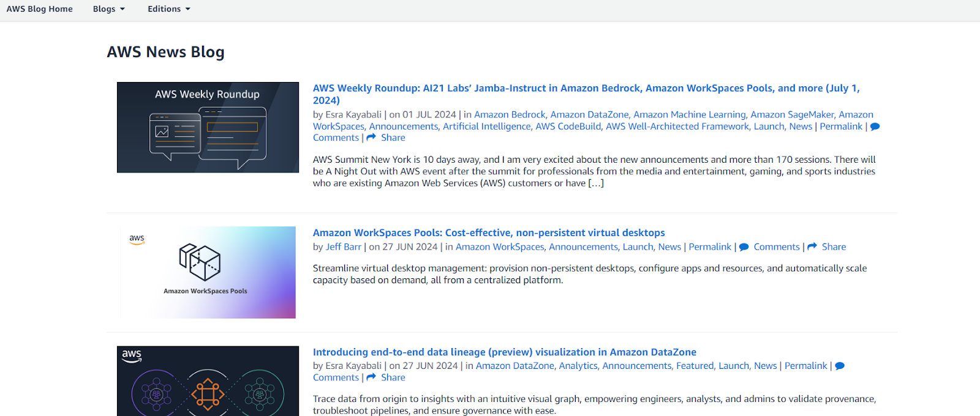The width and height of the screenshot is (980, 416).
Task: Click Share link in WorkSpaces Pools post
Action: (x=834, y=247)
